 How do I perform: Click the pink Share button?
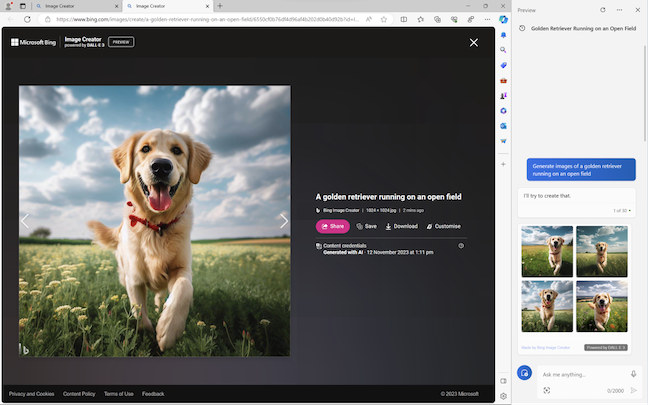(332, 226)
